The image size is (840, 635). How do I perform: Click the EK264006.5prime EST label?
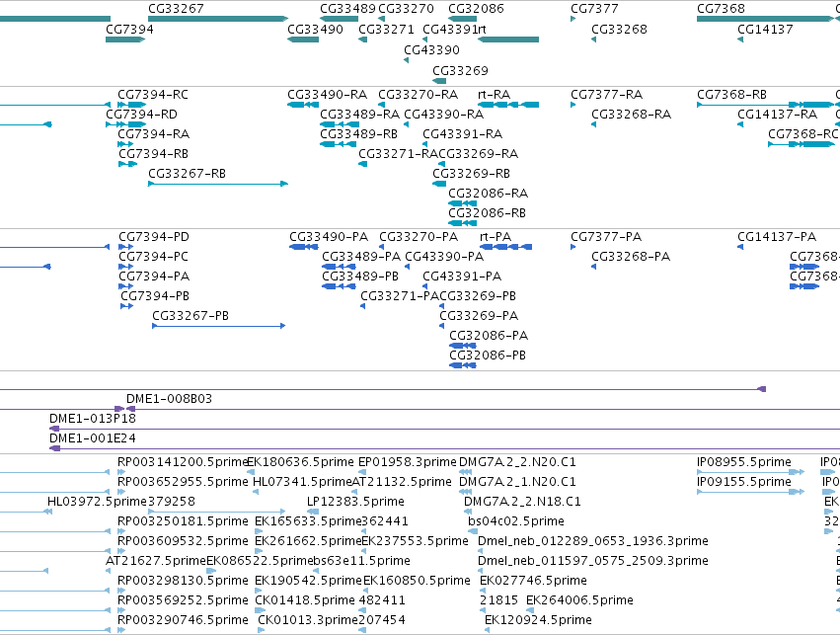coord(579,600)
